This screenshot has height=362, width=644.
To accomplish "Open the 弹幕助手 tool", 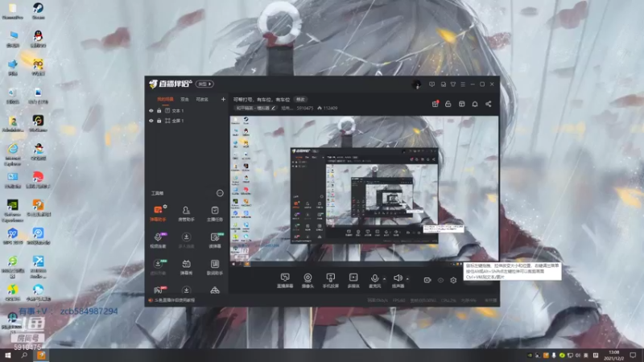I will click(x=158, y=213).
